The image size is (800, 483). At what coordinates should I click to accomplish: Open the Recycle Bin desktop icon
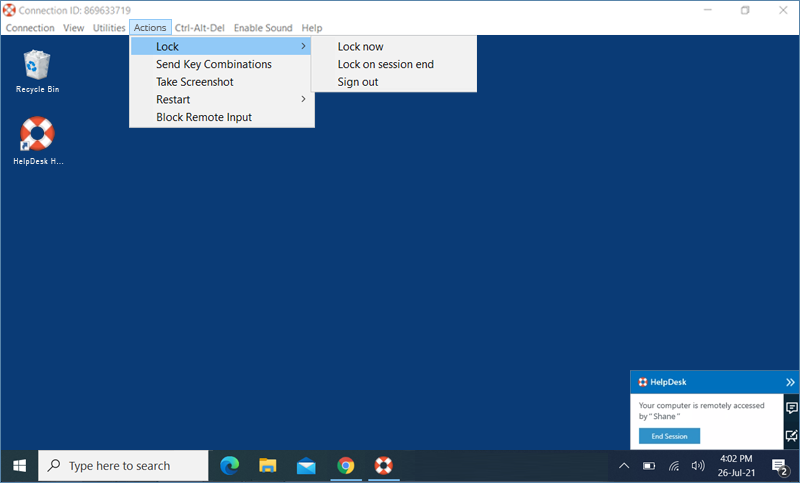pos(37,66)
